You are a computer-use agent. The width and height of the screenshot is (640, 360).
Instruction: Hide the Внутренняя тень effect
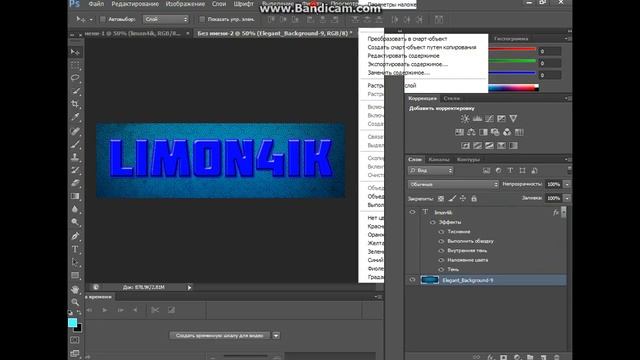441,251
